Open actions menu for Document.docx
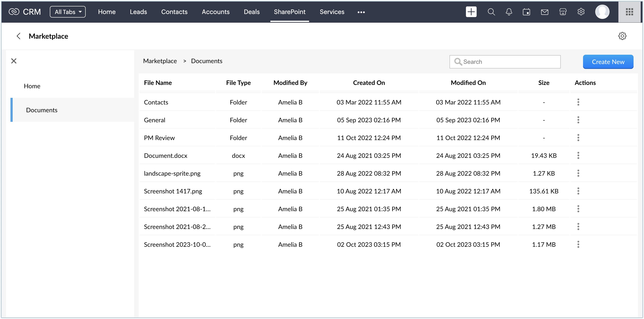The width and height of the screenshot is (644, 319). click(578, 155)
